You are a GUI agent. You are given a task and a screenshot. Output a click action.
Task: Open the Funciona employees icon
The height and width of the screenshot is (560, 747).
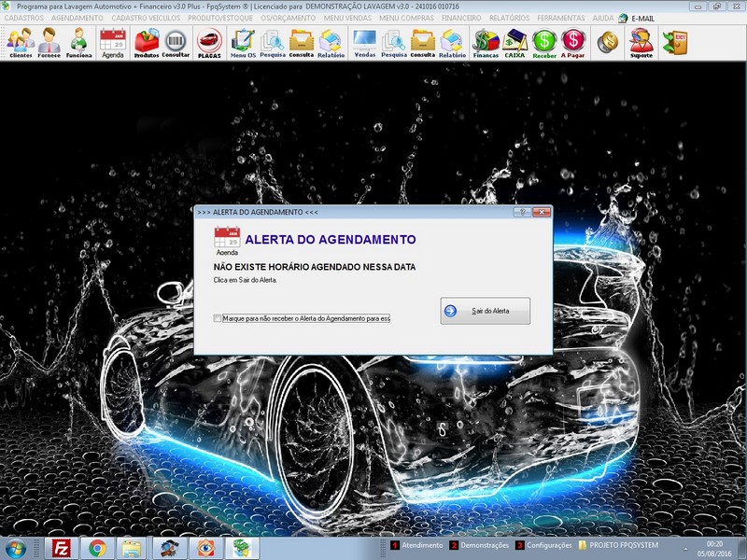pos(78,43)
